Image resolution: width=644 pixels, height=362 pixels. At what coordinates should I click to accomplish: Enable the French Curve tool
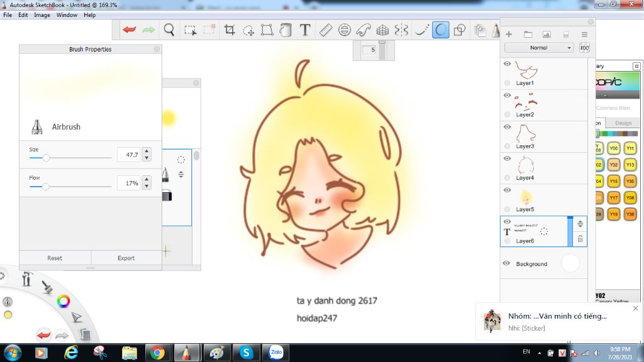pyautogui.click(x=364, y=30)
